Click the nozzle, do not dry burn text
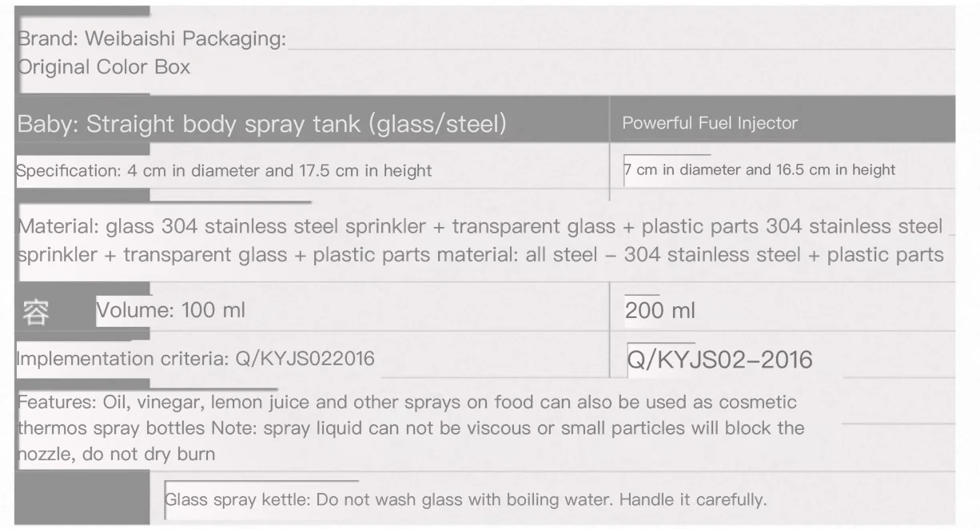The height and width of the screenshot is (529, 980). click(116, 455)
